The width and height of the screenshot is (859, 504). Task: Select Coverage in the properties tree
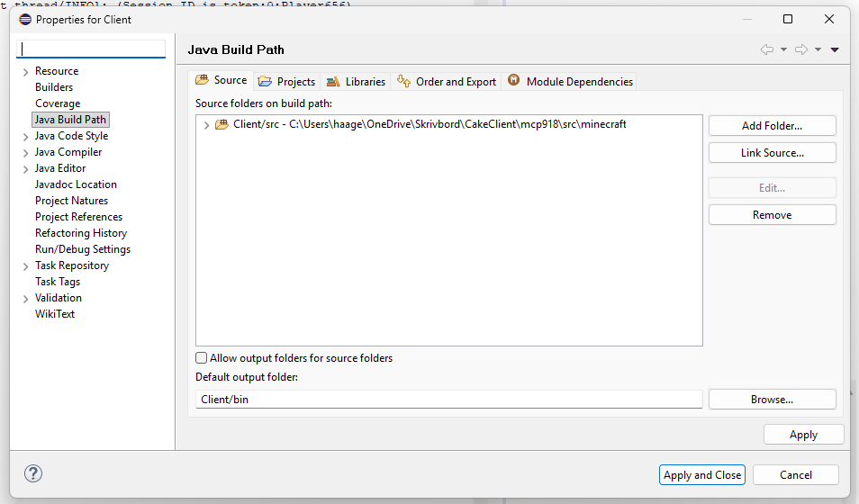pyautogui.click(x=58, y=103)
